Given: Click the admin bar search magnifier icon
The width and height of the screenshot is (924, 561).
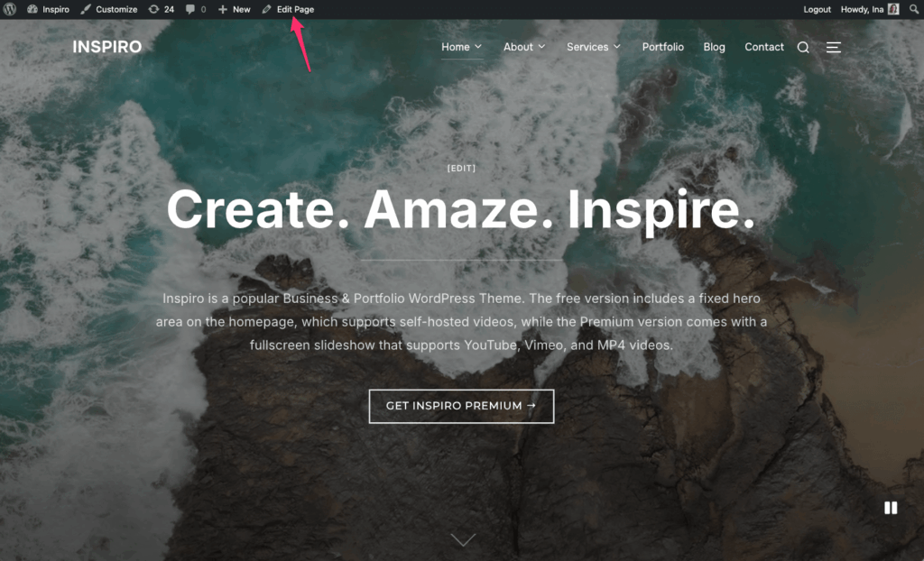Looking at the screenshot, I should [914, 9].
